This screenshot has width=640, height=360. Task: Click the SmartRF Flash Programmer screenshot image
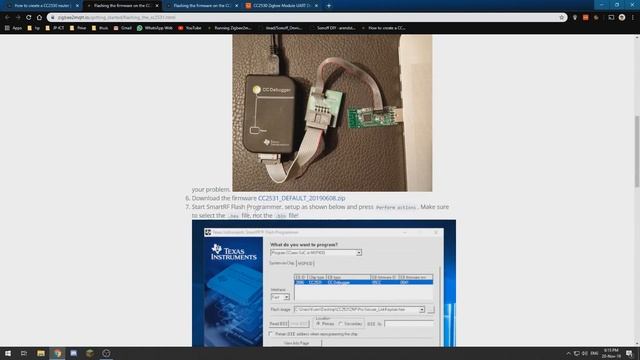(x=324, y=283)
